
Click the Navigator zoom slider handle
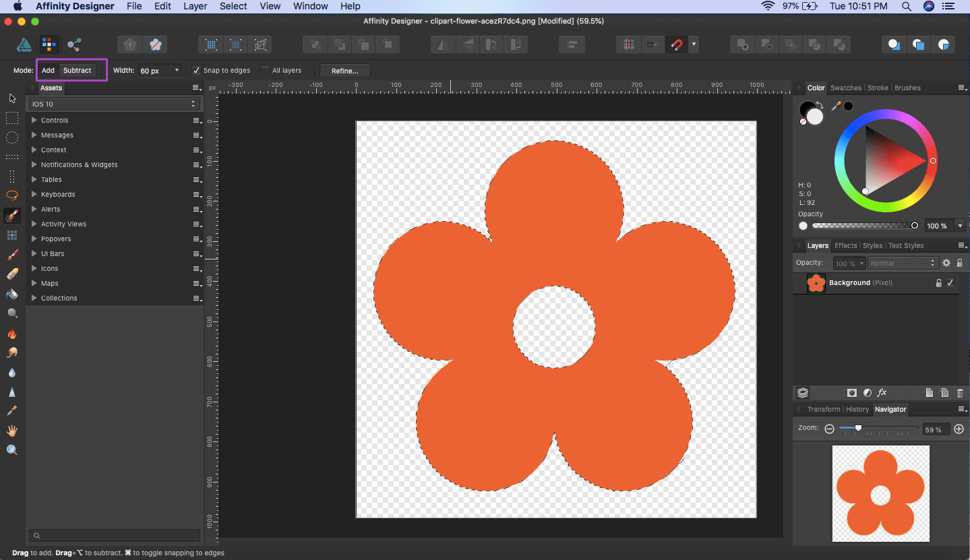858,428
